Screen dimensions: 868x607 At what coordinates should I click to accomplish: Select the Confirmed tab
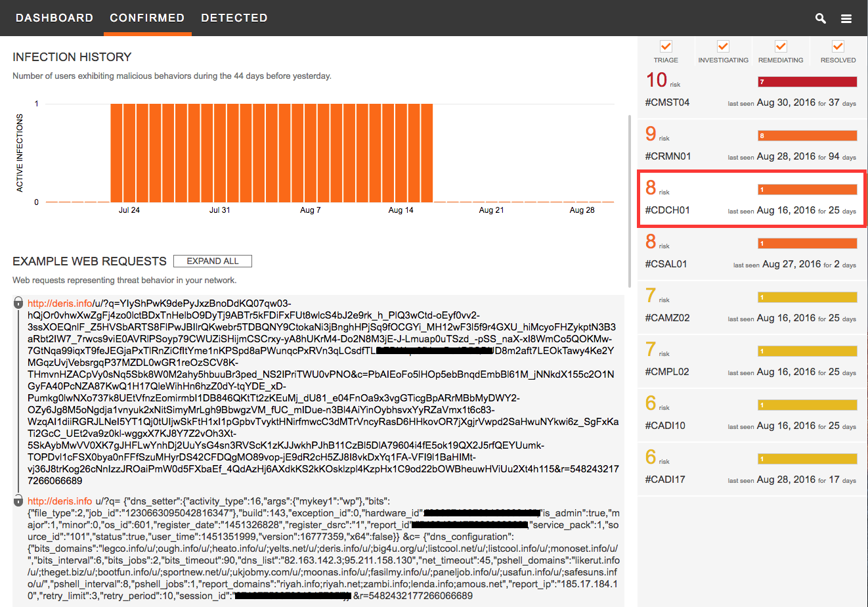pyautogui.click(x=147, y=18)
